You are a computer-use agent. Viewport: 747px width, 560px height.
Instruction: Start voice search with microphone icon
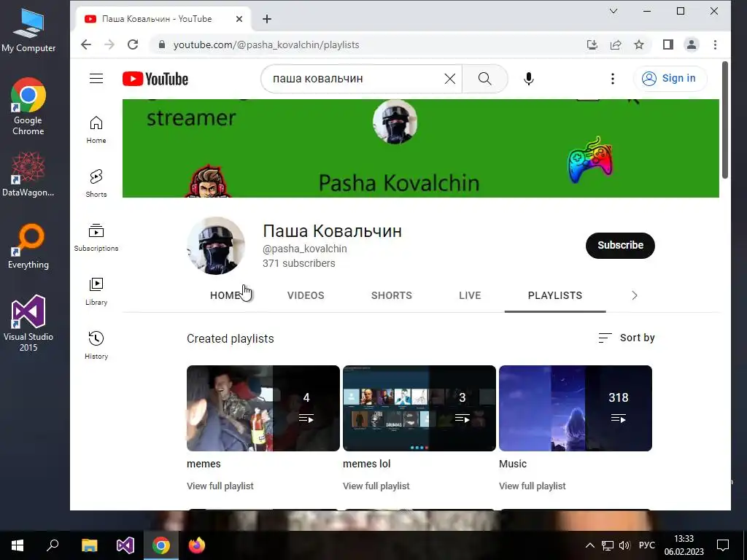528,79
